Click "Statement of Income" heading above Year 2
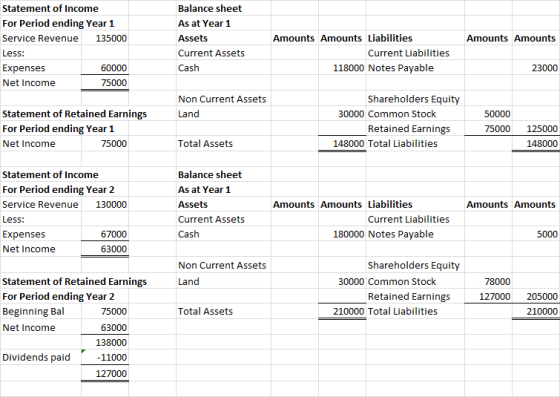 tap(50, 175)
